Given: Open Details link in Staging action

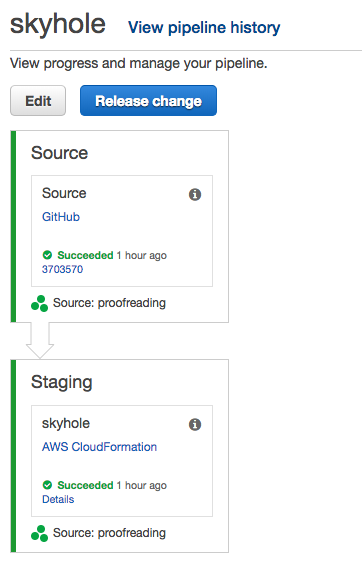Looking at the screenshot, I should [x=58, y=499].
